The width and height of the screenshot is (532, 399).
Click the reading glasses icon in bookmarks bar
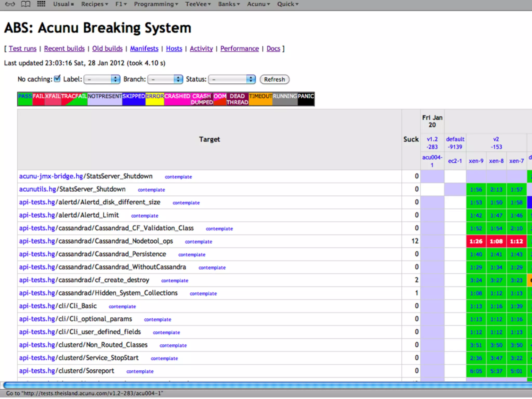(10, 4)
